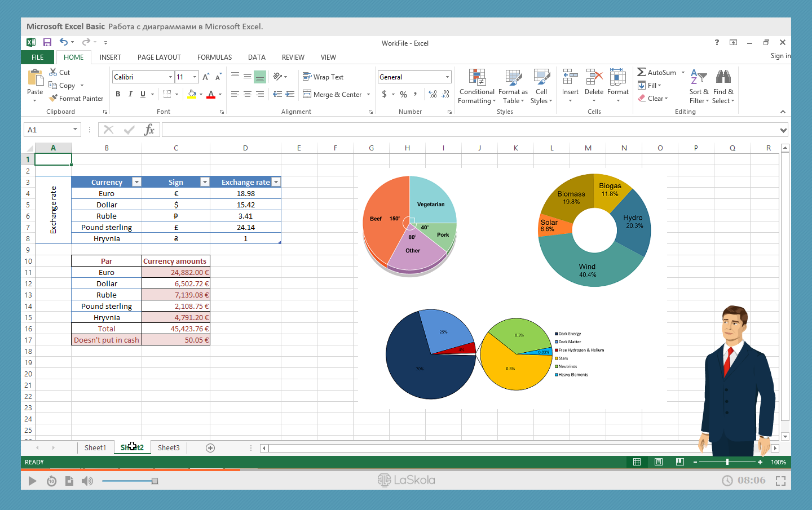Switch to the Sheet3 worksheet tab
Viewport: 812px width, 510px height.
(x=169, y=448)
